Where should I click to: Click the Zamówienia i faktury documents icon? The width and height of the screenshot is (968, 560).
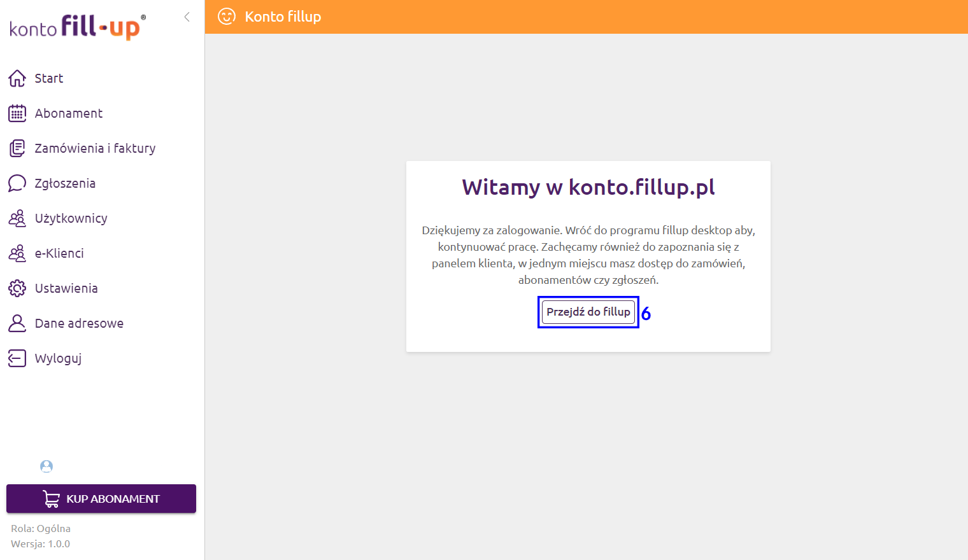tap(17, 148)
